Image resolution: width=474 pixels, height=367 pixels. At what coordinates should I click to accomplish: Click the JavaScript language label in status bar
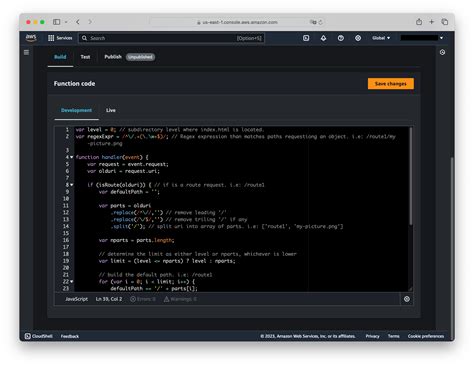(x=77, y=299)
